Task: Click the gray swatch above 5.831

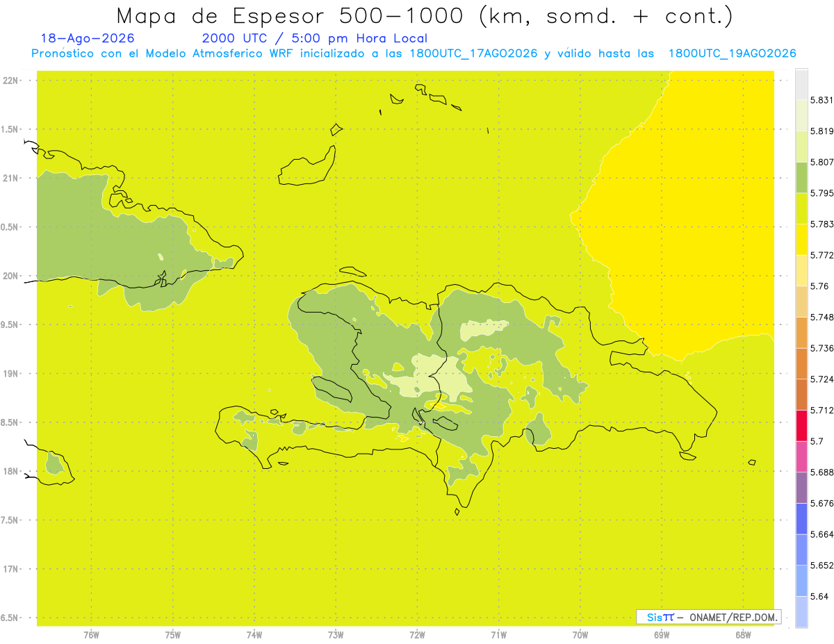Action: 801,84
